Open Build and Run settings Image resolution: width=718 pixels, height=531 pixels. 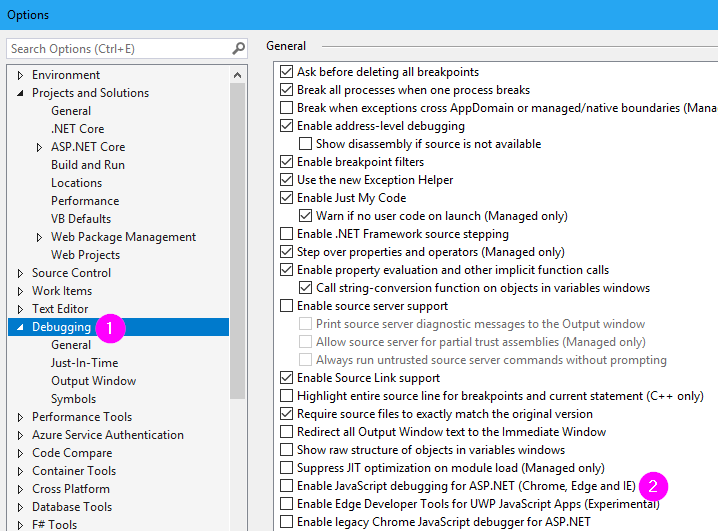88,165
